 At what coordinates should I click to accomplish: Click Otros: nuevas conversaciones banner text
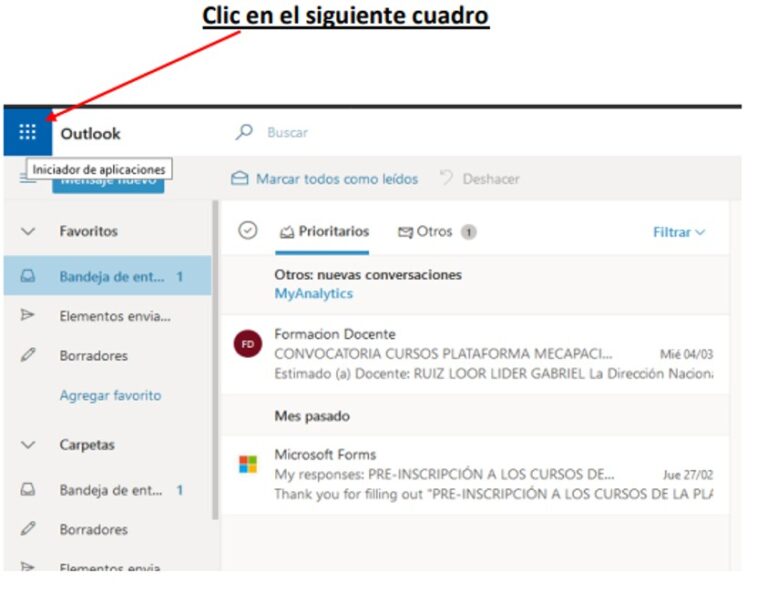pos(368,275)
